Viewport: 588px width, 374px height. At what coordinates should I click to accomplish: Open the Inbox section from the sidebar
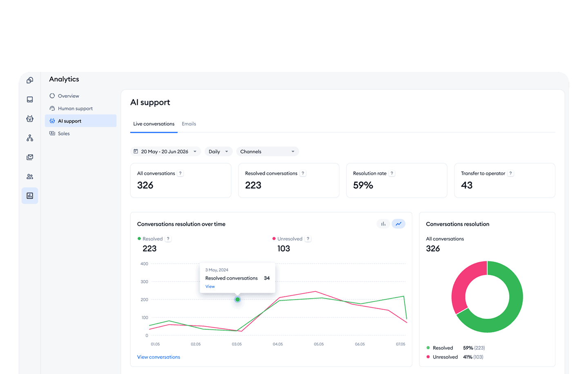pyautogui.click(x=29, y=99)
